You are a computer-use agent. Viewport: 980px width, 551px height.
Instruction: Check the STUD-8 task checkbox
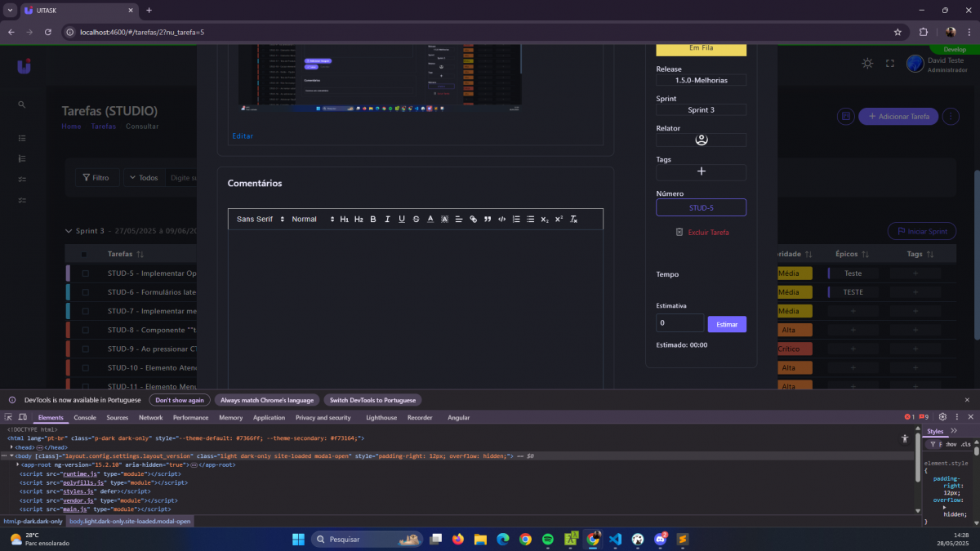point(85,331)
